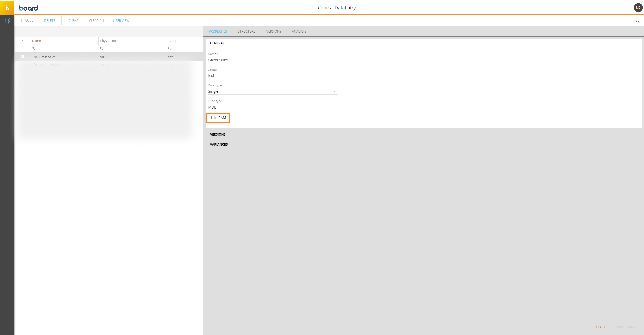Select the Gross Sales cube name
644x335 pixels.
click(47, 57)
